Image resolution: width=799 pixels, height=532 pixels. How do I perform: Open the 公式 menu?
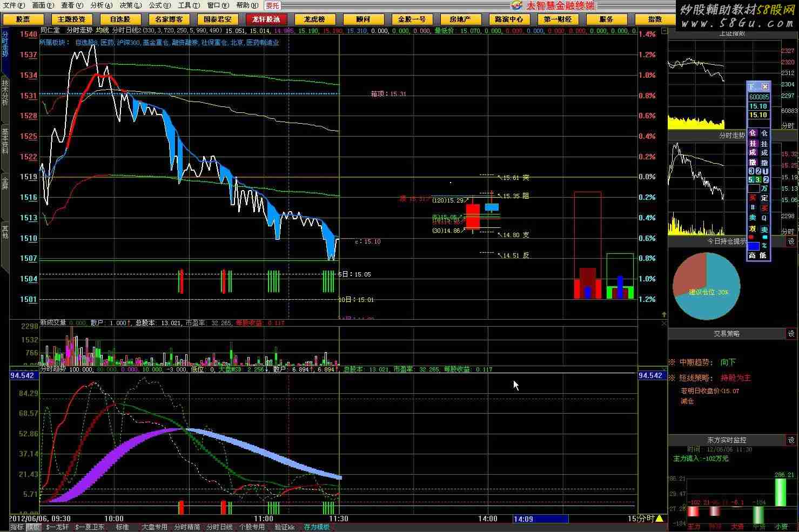coord(159,5)
